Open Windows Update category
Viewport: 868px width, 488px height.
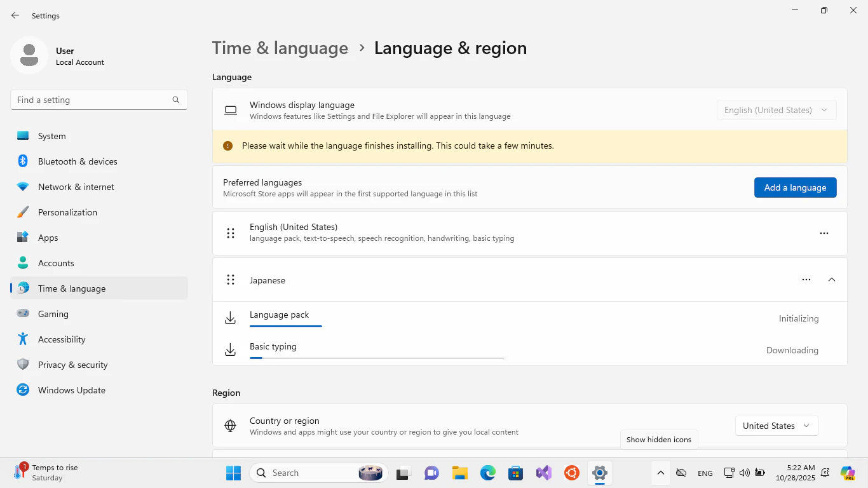[x=99, y=390]
